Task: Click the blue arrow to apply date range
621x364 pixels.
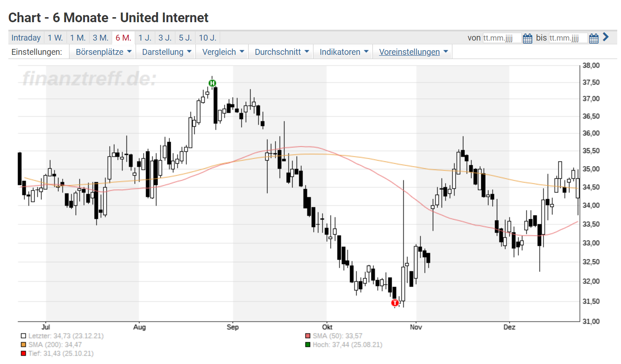Action: (606, 37)
